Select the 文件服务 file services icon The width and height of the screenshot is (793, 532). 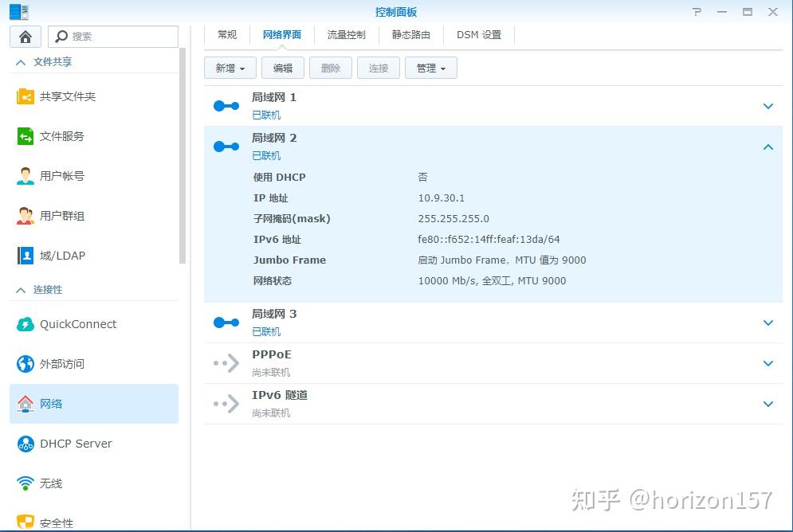pos(24,136)
